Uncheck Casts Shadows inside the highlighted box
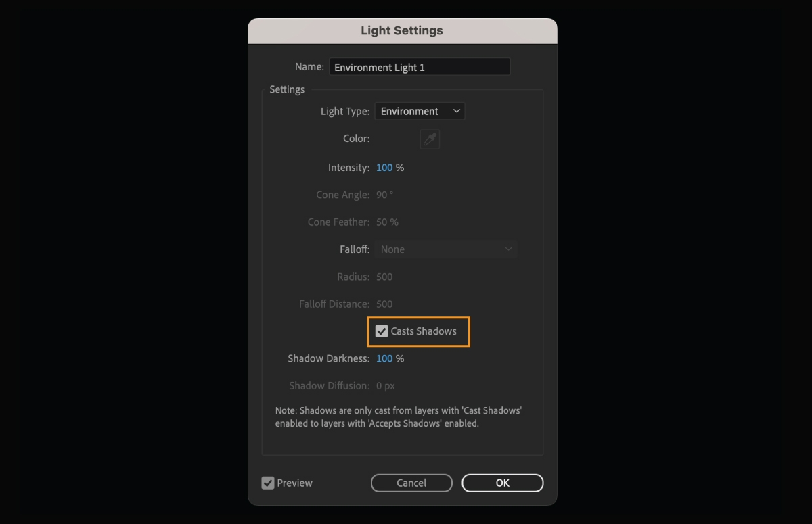This screenshot has height=524, width=812. [381, 331]
